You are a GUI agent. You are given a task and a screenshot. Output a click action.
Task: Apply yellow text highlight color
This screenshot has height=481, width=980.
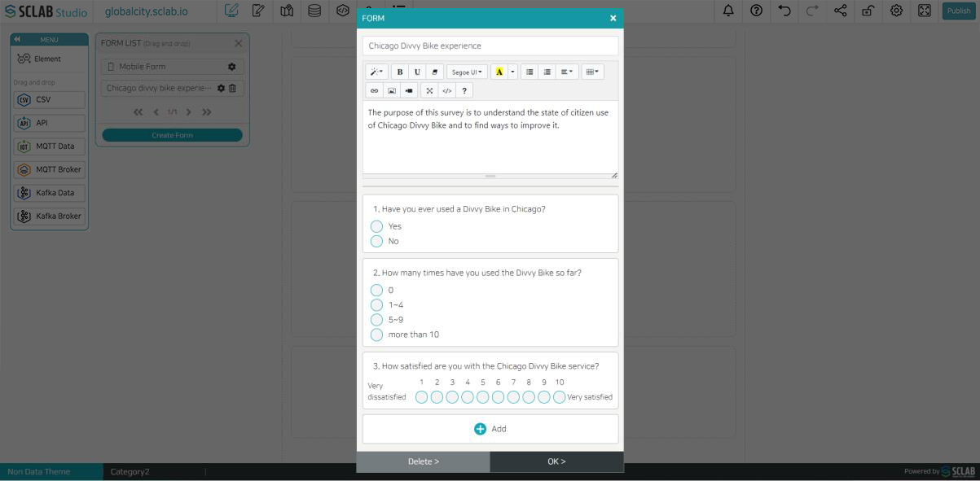click(499, 72)
